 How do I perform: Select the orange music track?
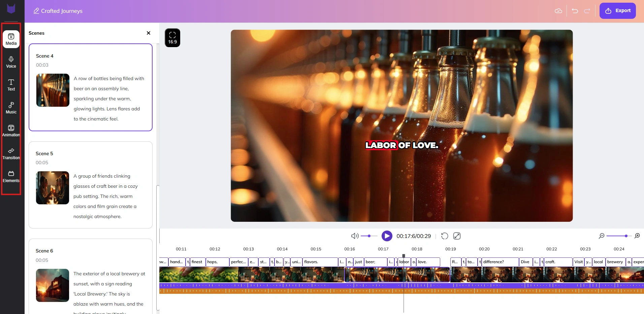[401, 291]
